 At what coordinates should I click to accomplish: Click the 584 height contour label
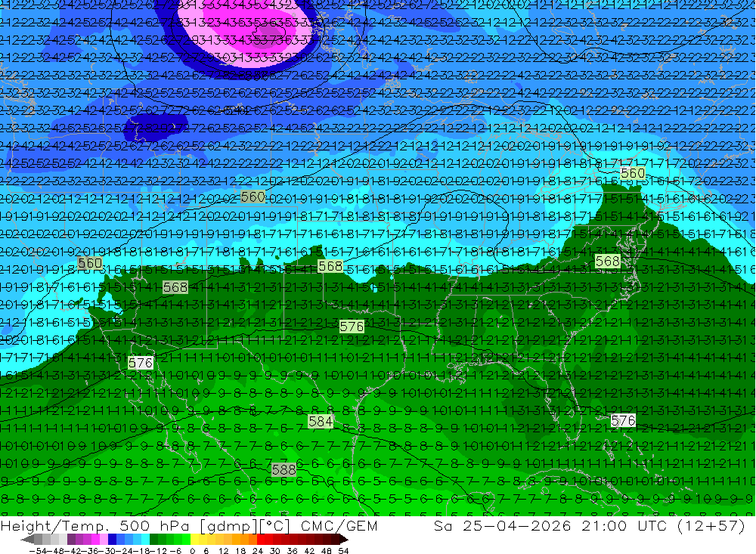coord(320,422)
